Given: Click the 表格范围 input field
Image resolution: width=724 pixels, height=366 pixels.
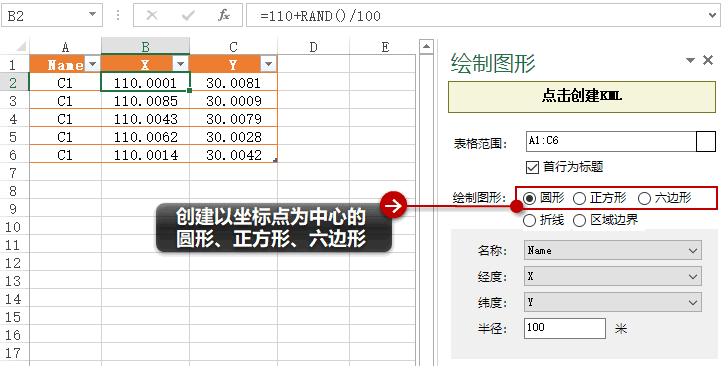Looking at the screenshot, I should coord(611,141).
